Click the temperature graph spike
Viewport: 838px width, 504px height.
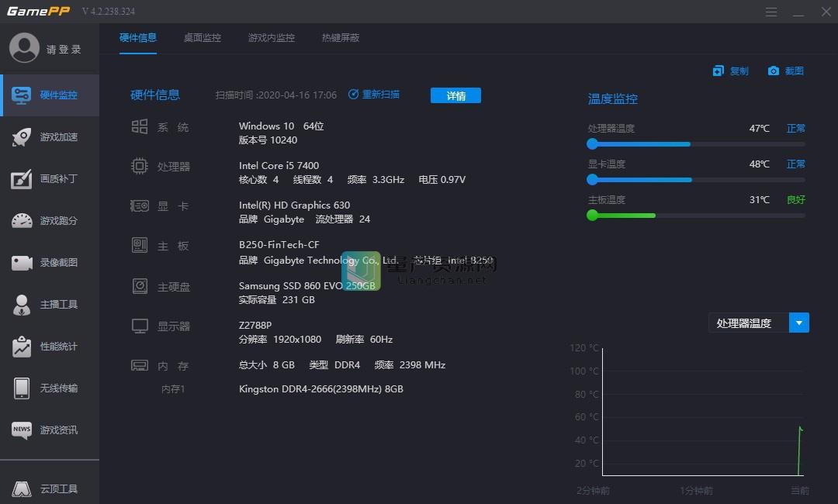(800, 450)
